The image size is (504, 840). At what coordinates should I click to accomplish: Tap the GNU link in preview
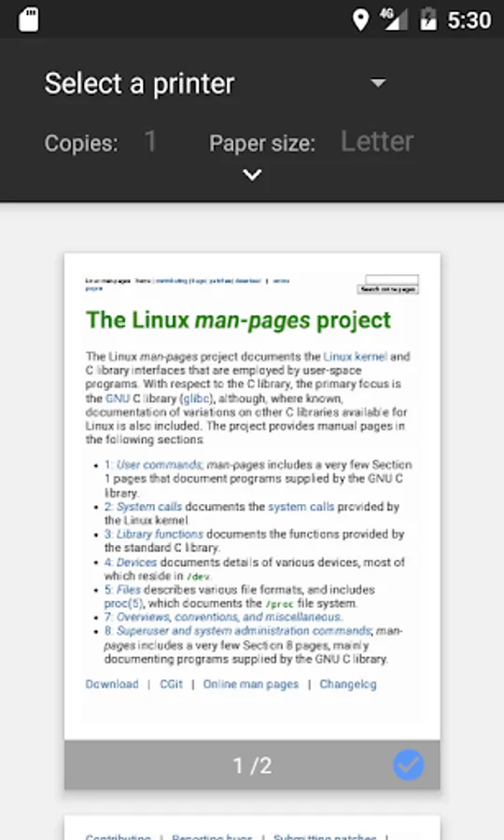[118, 399]
